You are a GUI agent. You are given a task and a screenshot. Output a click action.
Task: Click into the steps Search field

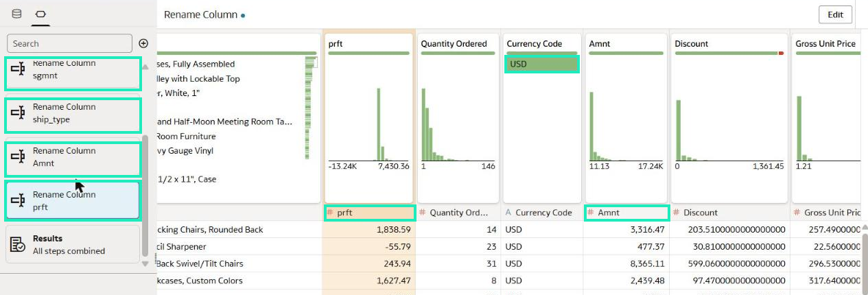(x=69, y=43)
